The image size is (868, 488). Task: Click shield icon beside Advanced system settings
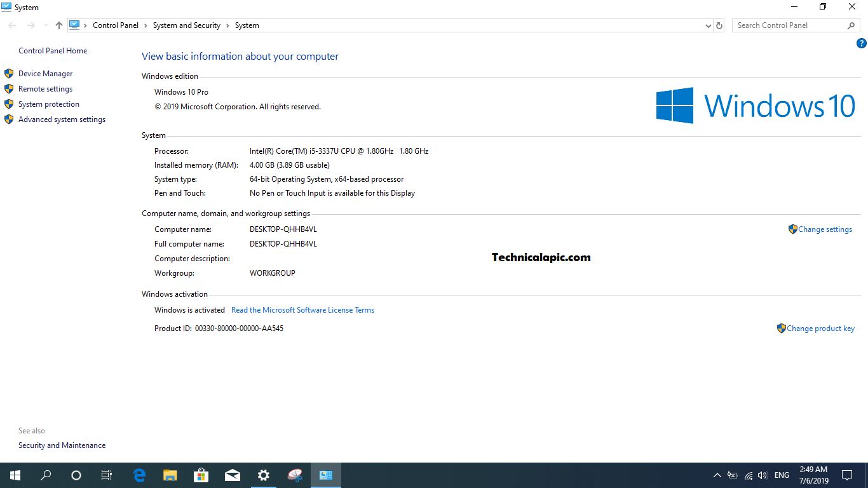click(x=9, y=119)
